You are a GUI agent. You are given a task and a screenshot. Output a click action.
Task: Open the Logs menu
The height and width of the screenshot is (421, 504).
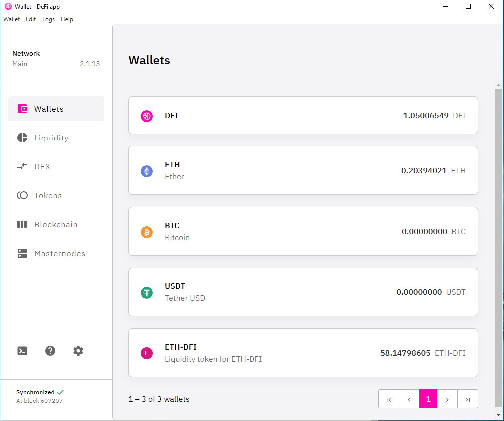(48, 19)
